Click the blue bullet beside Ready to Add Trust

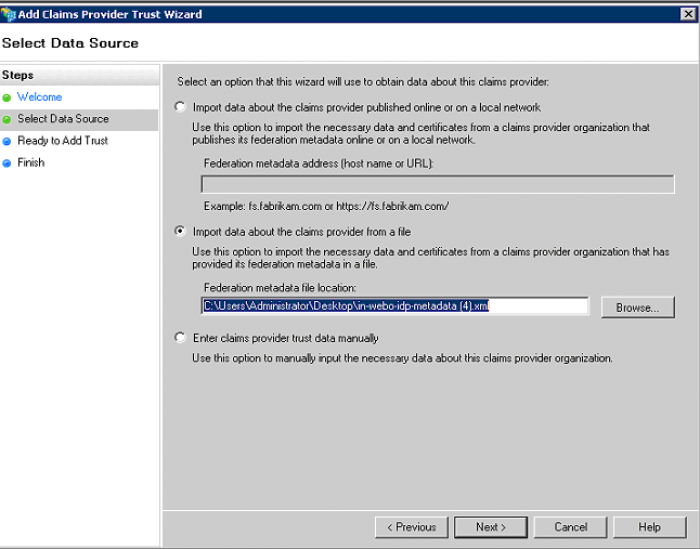(x=7, y=141)
